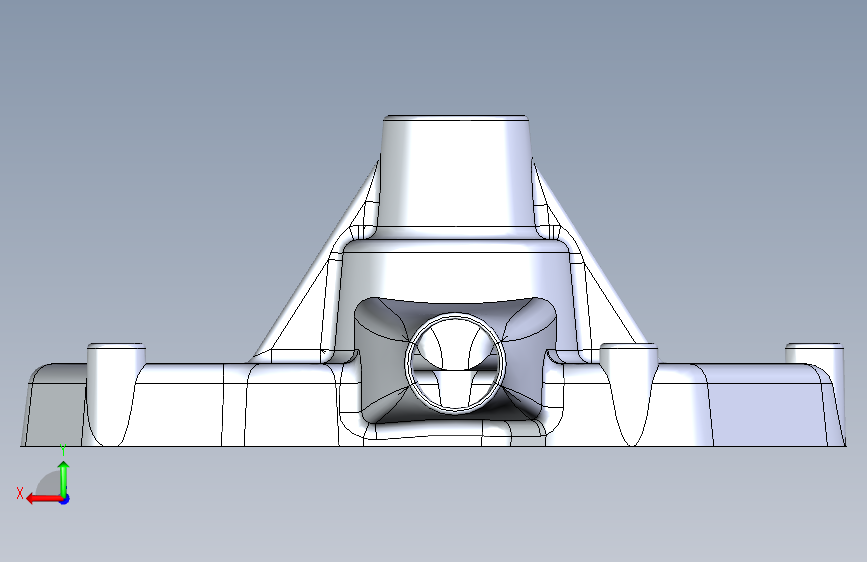Image resolution: width=867 pixels, height=562 pixels.
Task: Click the red X axis arrow of the triad
Action: [44, 499]
